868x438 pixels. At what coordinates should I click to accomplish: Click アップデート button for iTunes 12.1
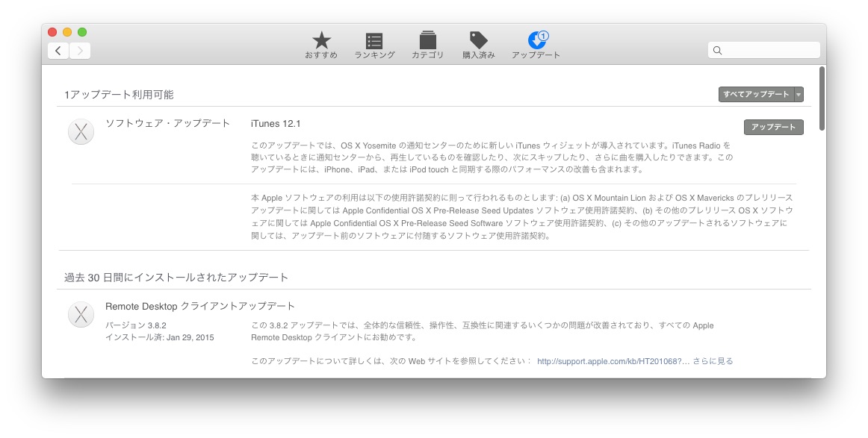[773, 127]
